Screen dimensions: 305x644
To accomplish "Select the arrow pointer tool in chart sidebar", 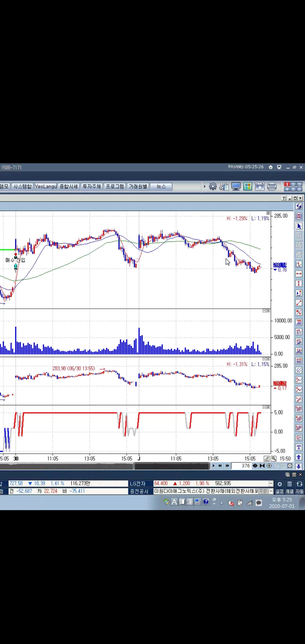I will click(299, 226).
